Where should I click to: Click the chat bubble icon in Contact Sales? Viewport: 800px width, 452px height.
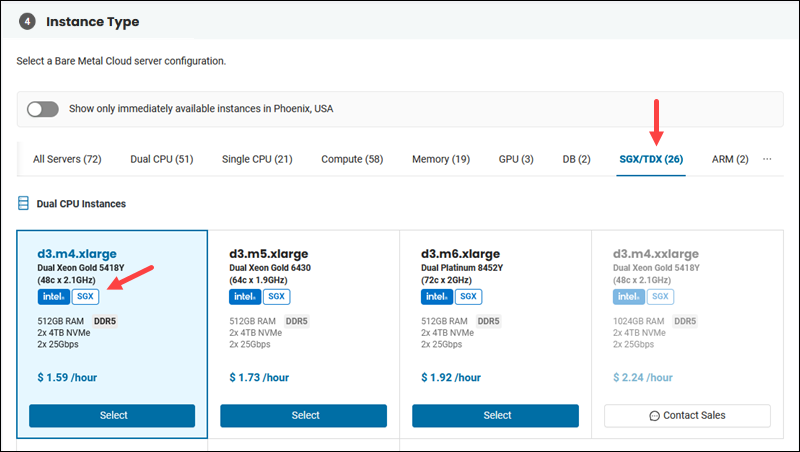click(654, 416)
